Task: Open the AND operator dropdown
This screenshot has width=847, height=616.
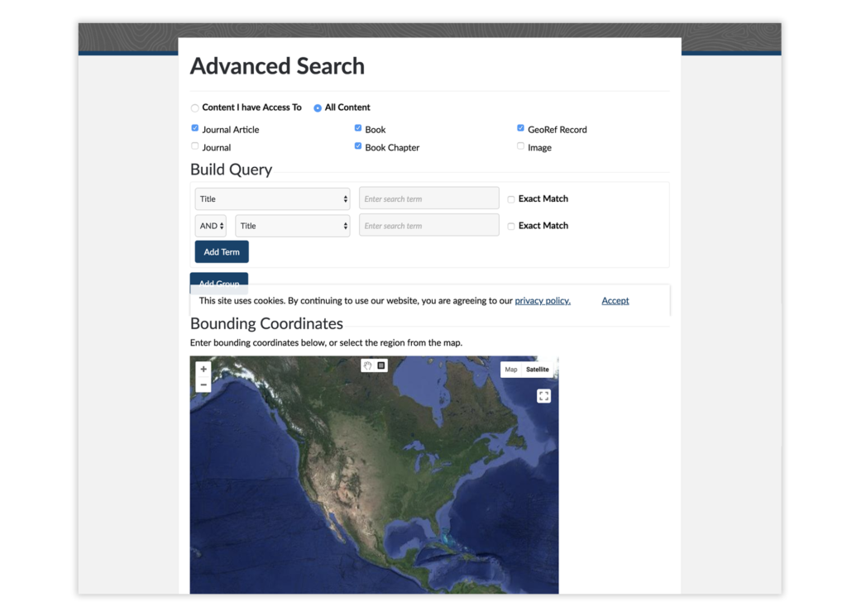Action: [211, 226]
